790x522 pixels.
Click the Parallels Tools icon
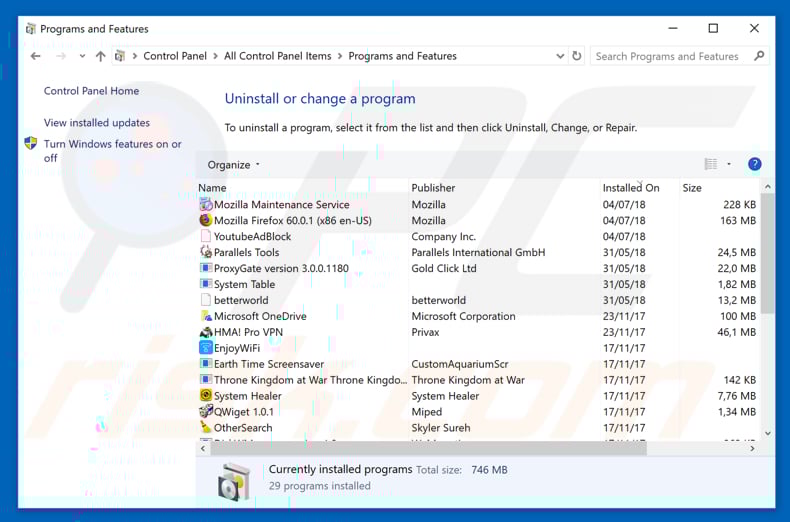206,252
